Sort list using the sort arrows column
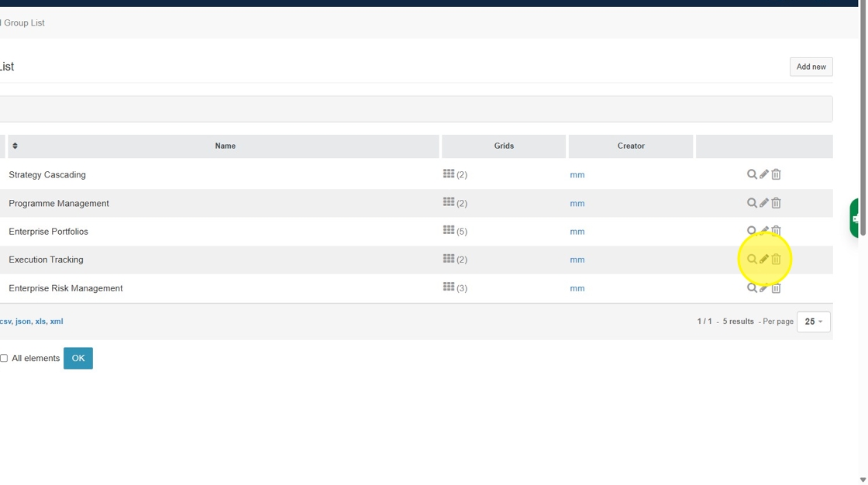The width and height of the screenshot is (868, 485). (15, 146)
